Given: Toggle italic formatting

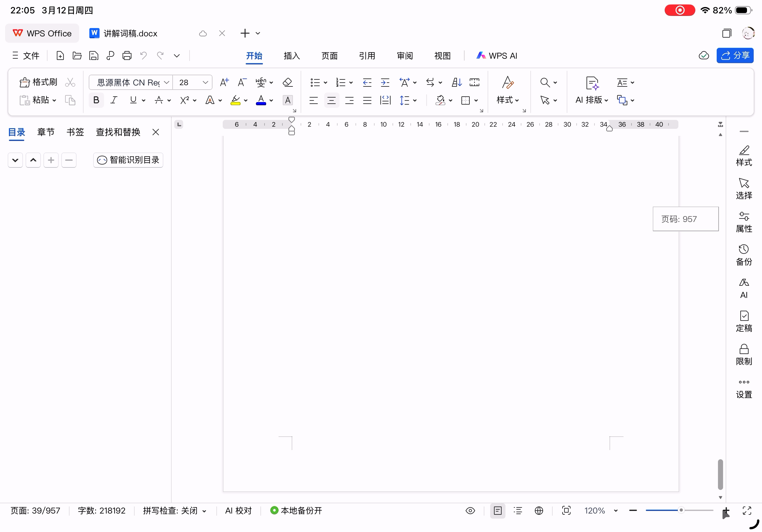Looking at the screenshot, I should pyautogui.click(x=114, y=100).
